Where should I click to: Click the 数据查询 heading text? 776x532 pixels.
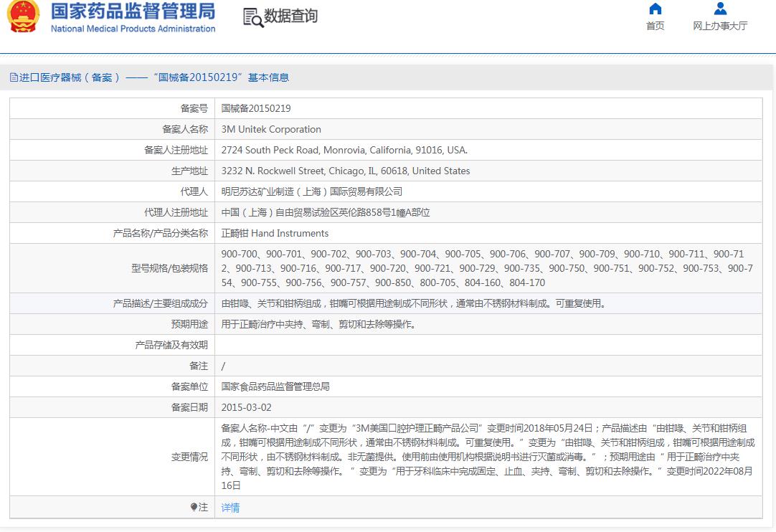click(291, 16)
